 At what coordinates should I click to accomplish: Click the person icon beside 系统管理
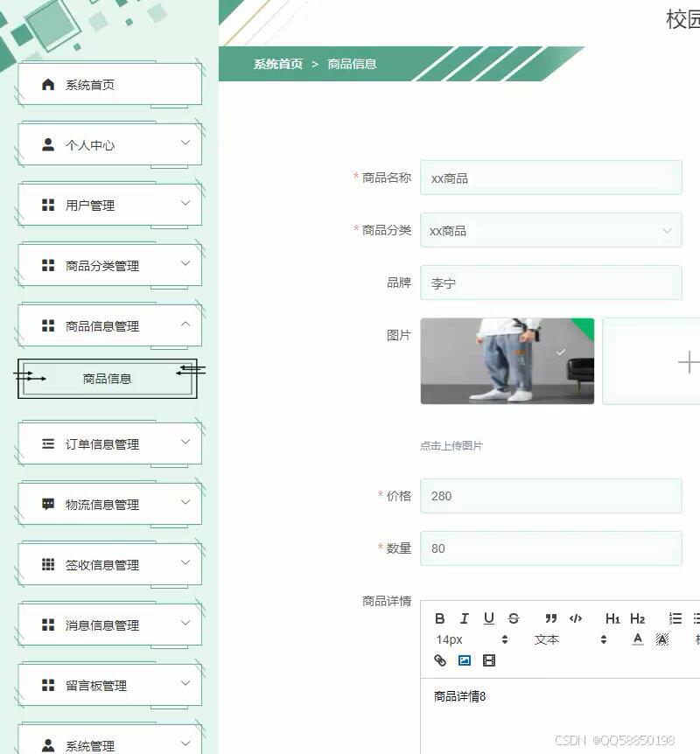coord(48,745)
